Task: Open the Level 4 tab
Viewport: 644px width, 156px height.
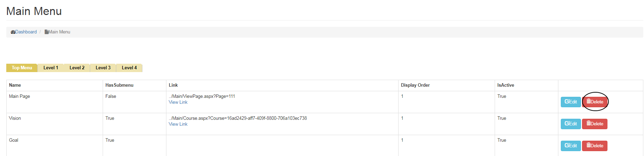Action: point(129,68)
